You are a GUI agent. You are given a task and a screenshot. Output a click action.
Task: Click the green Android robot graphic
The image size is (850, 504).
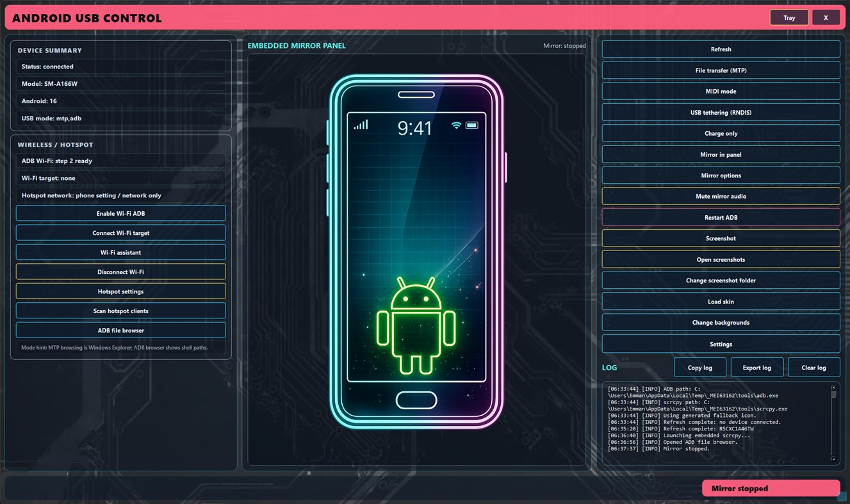tap(416, 326)
